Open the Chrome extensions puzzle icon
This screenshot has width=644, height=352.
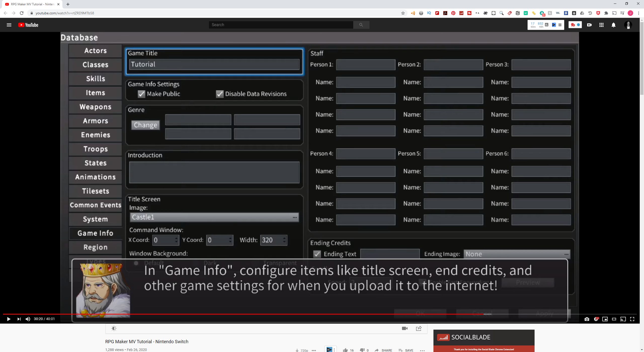click(x=606, y=13)
